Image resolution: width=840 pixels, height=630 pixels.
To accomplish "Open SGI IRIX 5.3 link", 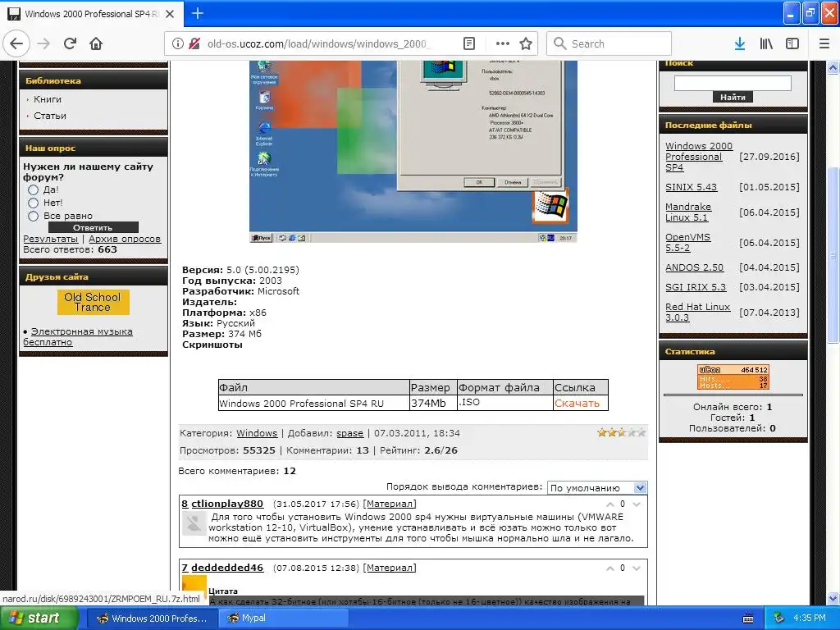I will (696, 287).
